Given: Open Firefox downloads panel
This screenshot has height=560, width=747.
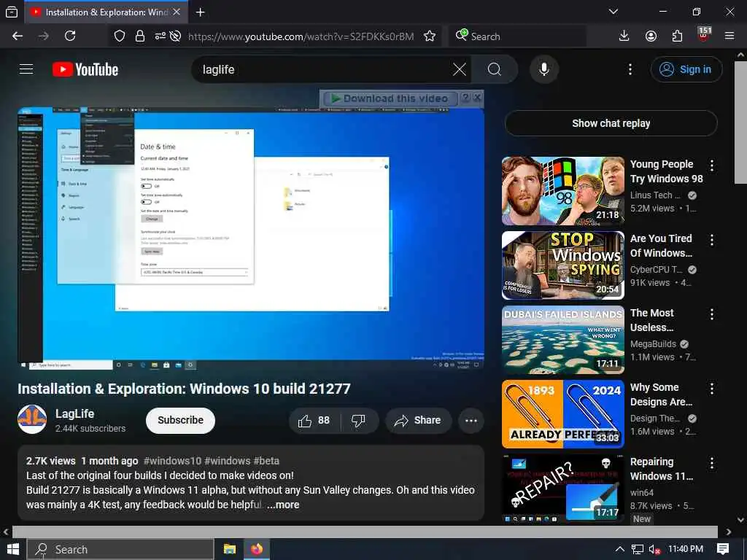Looking at the screenshot, I should (624, 36).
